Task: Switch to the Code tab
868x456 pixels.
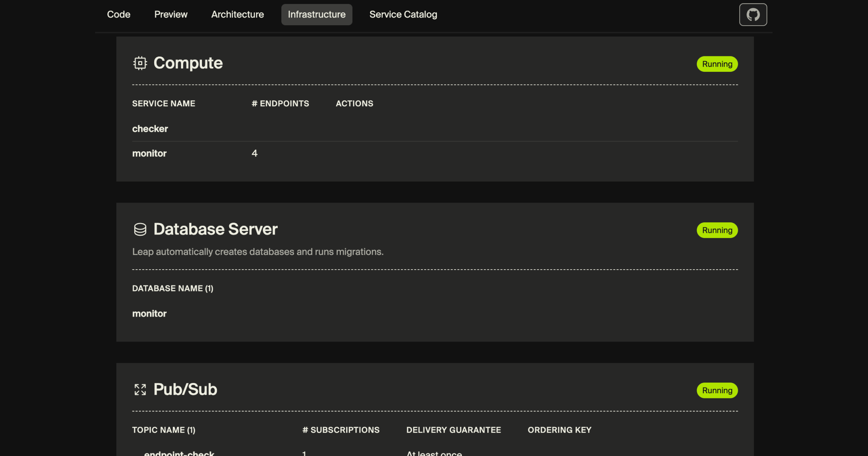Action: point(118,15)
